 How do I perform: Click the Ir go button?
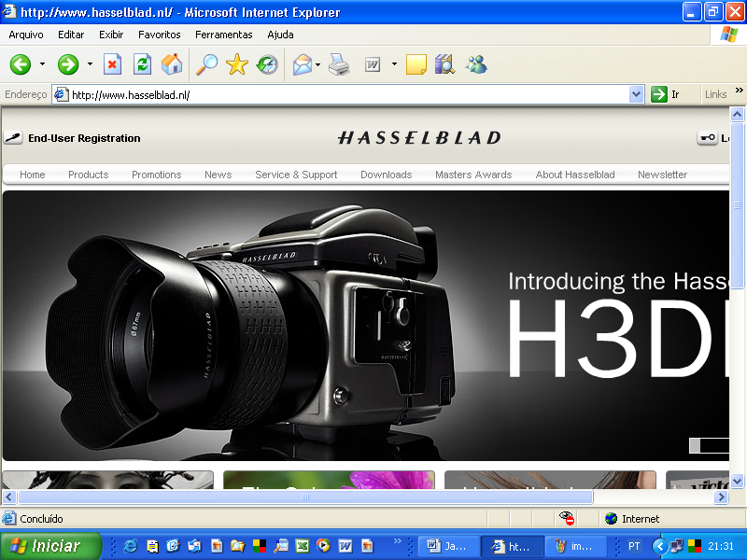666,94
